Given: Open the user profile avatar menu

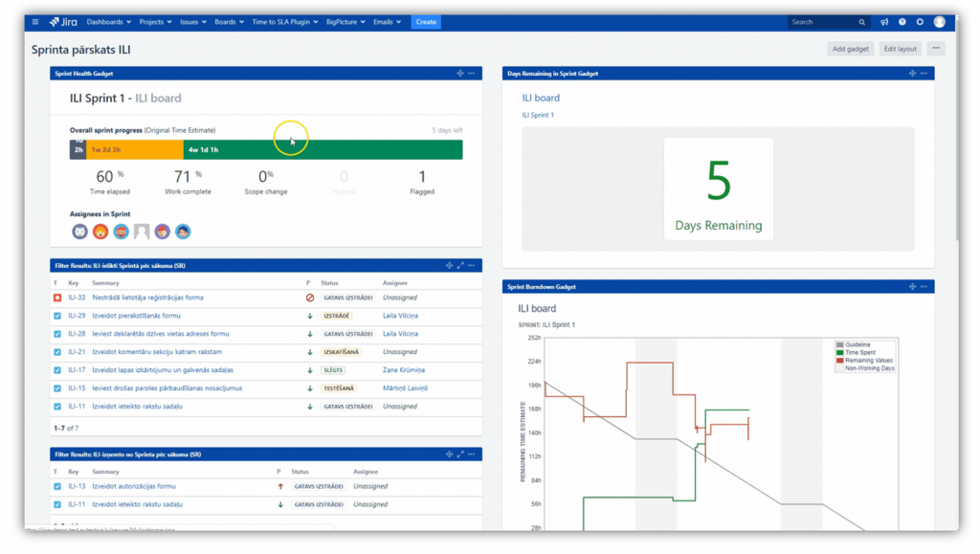Looking at the screenshot, I should point(940,22).
